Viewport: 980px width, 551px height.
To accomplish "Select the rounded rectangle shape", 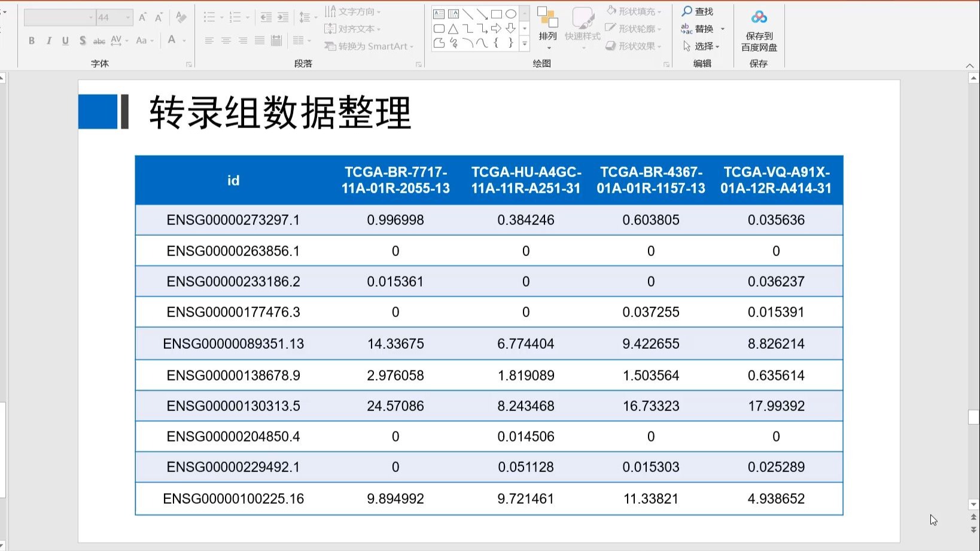I will click(x=439, y=28).
